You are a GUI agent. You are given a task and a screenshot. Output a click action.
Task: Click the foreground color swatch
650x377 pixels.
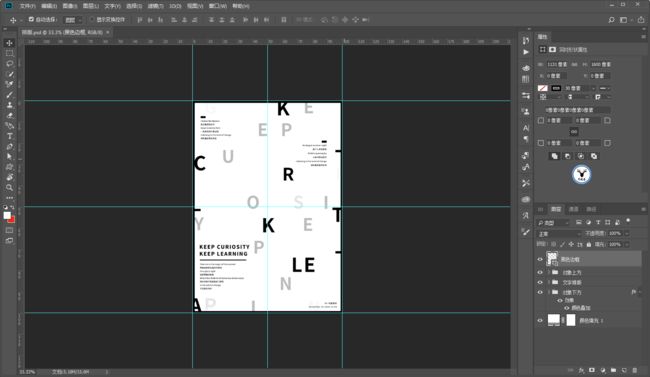coord(7,215)
